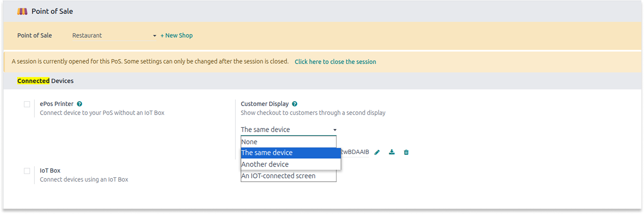Click the "+ New Shop" link
The width and height of the screenshot is (644, 214).
[177, 36]
